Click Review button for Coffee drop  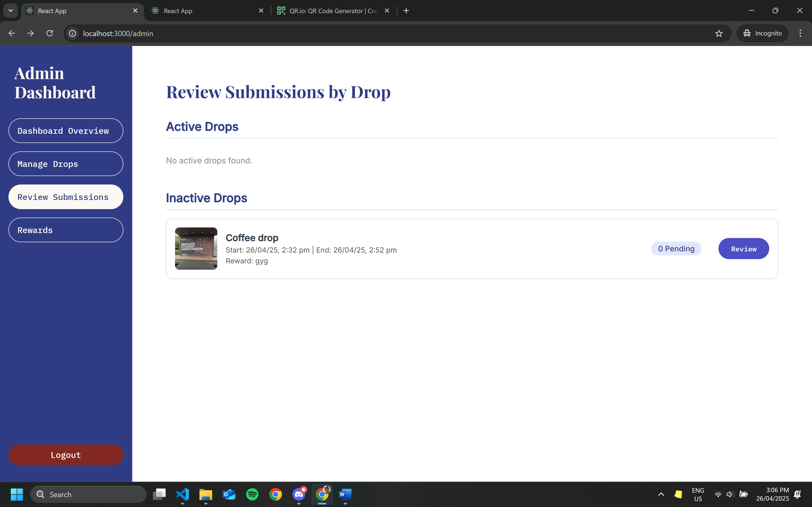(x=744, y=249)
